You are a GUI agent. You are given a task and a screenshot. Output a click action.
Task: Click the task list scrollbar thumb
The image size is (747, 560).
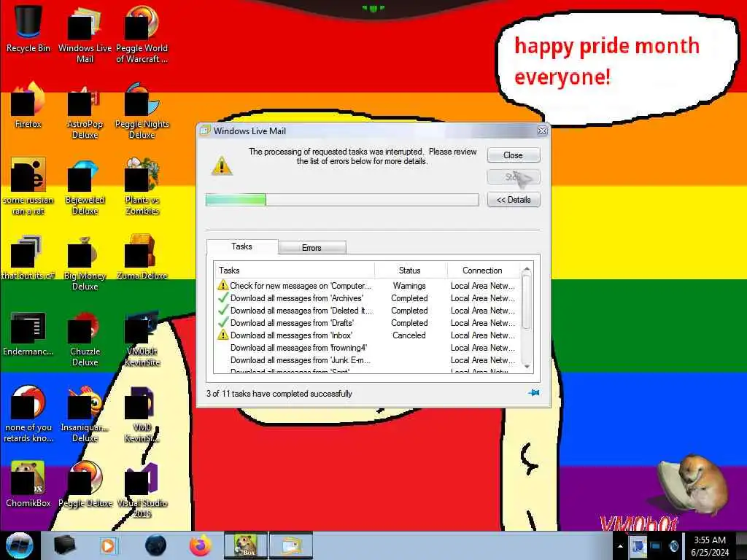tap(527, 302)
